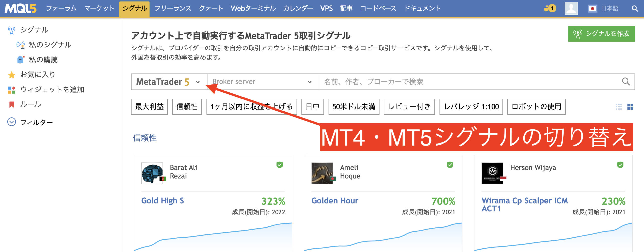The height and width of the screenshot is (252, 644).
Task: Click verified shield on Gold High S card
Action: tap(280, 165)
